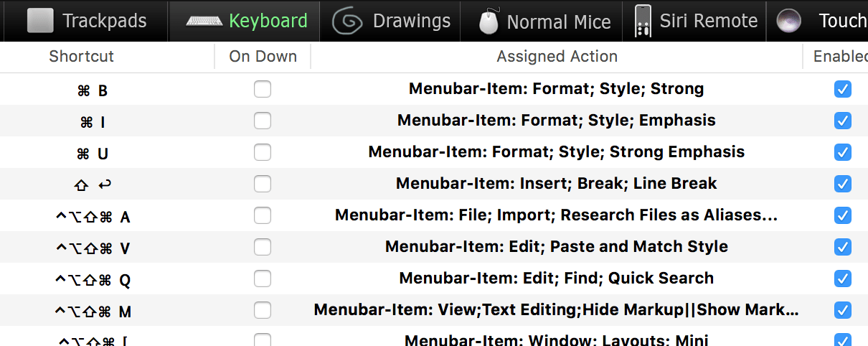Viewport: 868px width, 346px height.
Task: Select the Format Style Emphasis row
Action: 556,121
